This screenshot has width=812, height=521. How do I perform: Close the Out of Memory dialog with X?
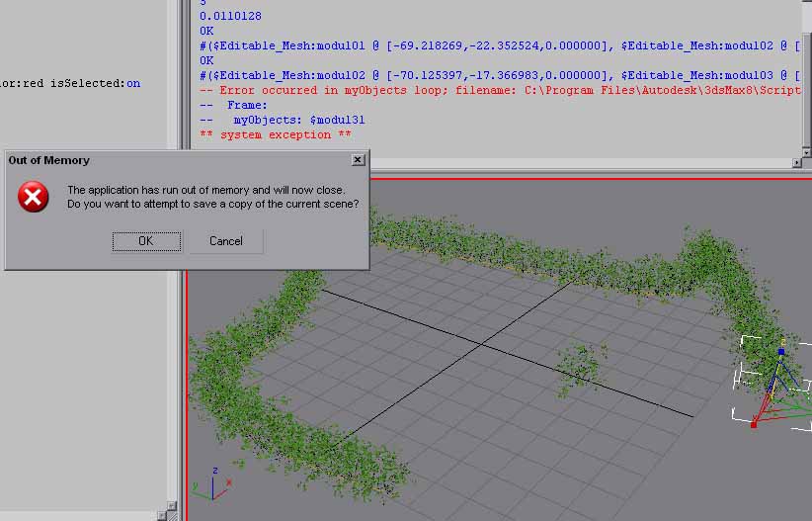pos(358,159)
